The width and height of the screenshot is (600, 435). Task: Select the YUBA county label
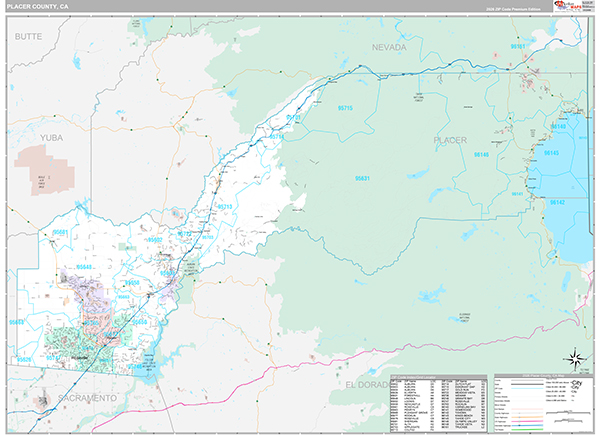(52, 138)
